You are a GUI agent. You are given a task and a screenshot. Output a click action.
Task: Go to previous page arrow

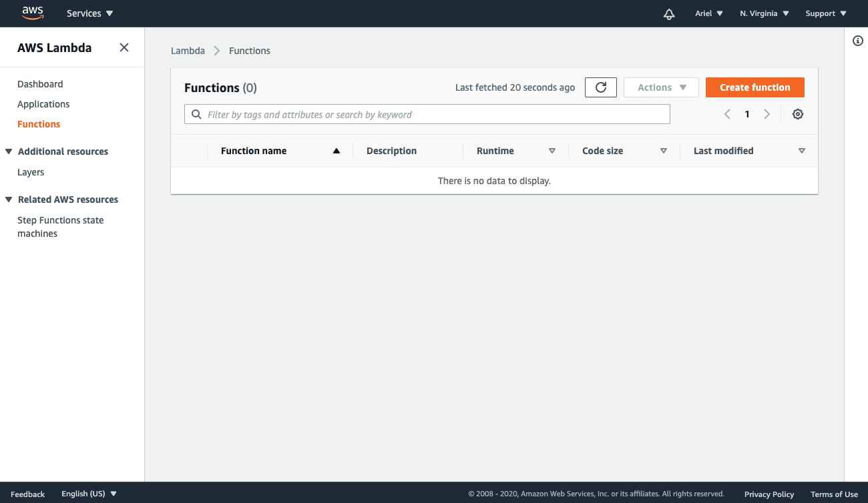pyautogui.click(x=727, y=114)
